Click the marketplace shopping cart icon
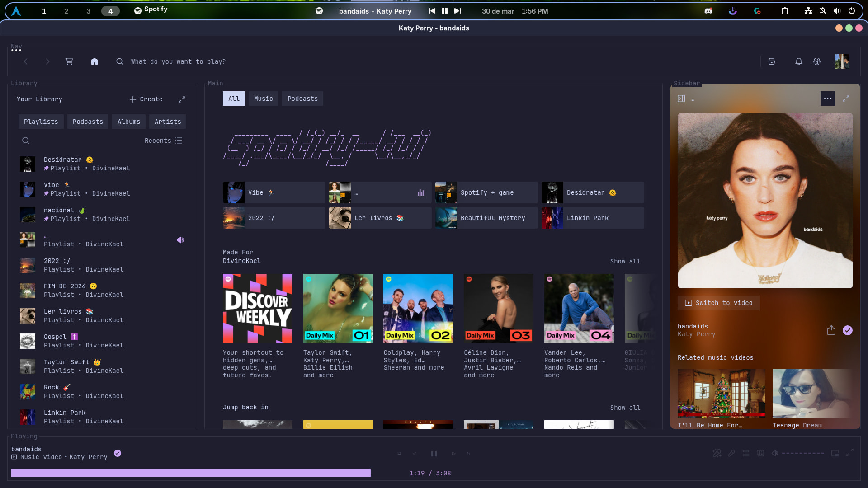 pyautogui.click(x=69, y=61)
